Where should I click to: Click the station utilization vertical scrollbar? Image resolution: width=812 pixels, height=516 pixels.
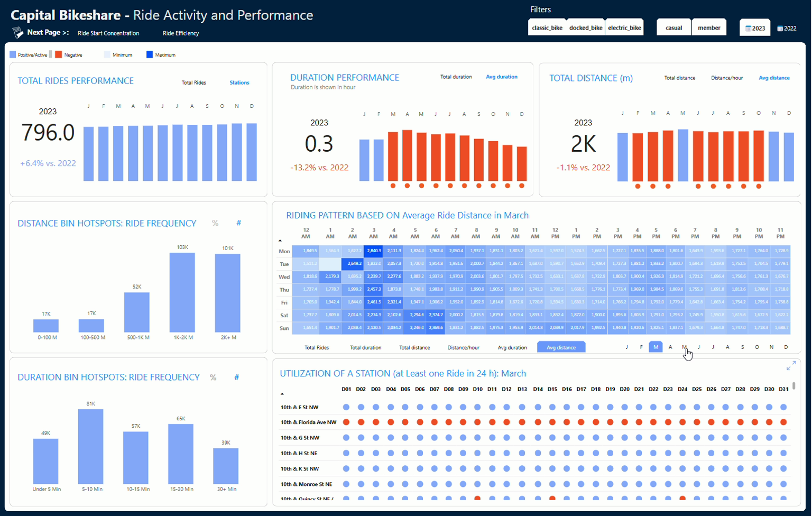[793, 386]
